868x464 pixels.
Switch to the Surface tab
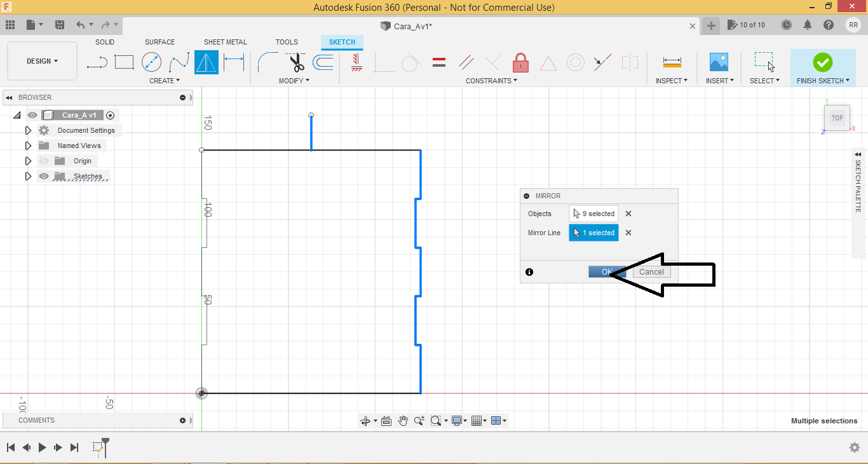click(159, 42)
